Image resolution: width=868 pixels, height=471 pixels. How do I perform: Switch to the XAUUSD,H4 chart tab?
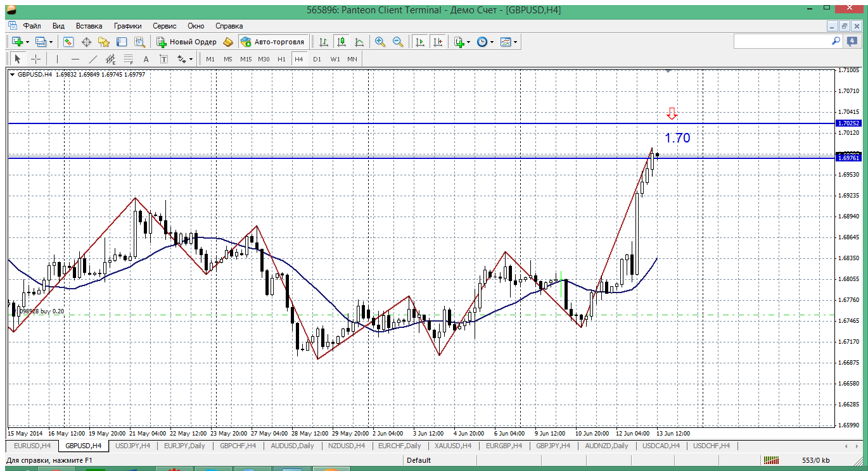[453, 446]
